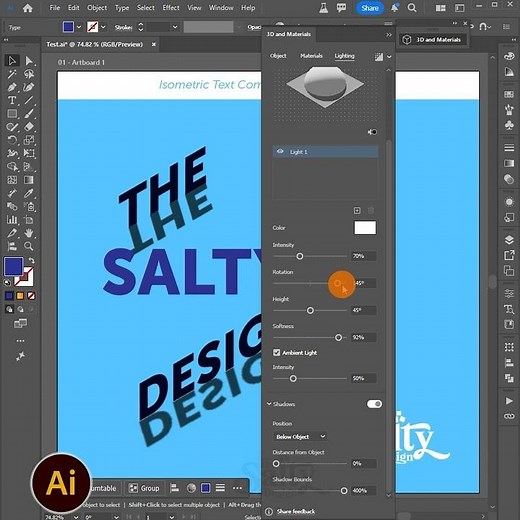Viewport: 520px width, 520px height.
Task: Select the Rotate tool
Action: pyautogui.click(x=12, y=140)
